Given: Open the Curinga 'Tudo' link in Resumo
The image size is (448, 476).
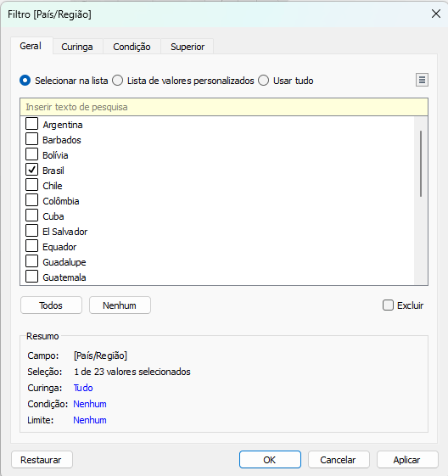Looking at the screenshot, I should pyautogui.click(x=83, y=388).
